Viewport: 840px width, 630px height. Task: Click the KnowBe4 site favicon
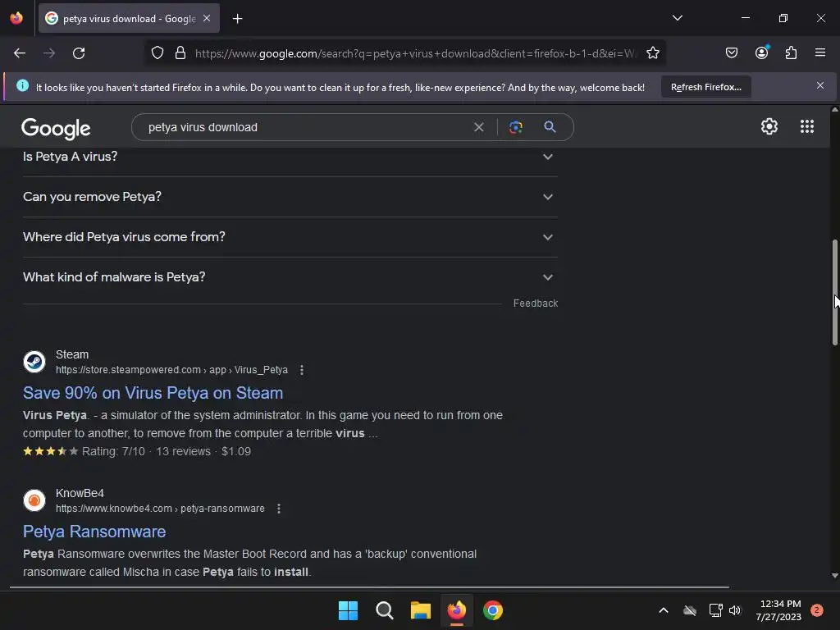(x=34, y=500)
